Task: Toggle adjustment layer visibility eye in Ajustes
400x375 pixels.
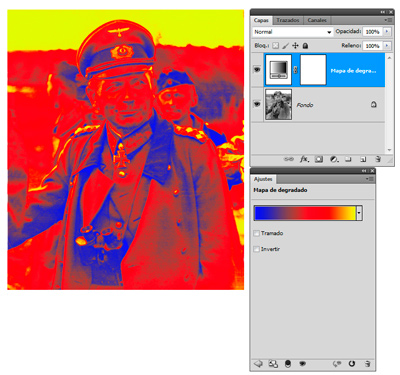Action: (x=303, y=364)
